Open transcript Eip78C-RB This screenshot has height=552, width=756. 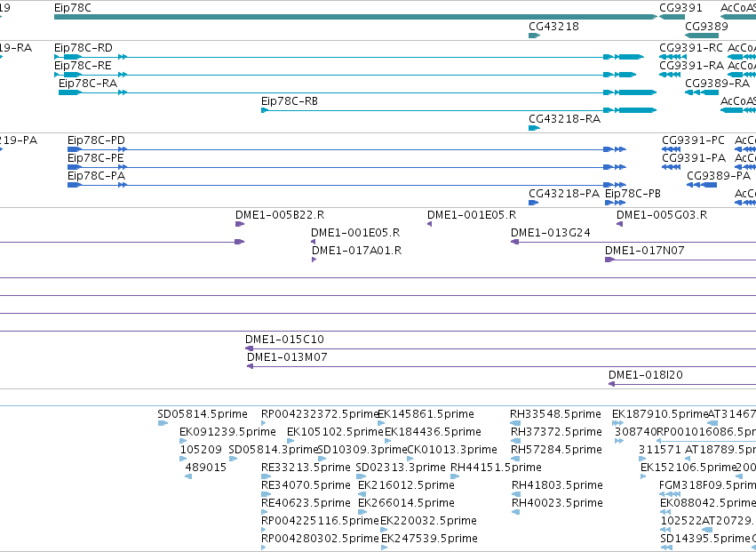[x=290, y=100]
